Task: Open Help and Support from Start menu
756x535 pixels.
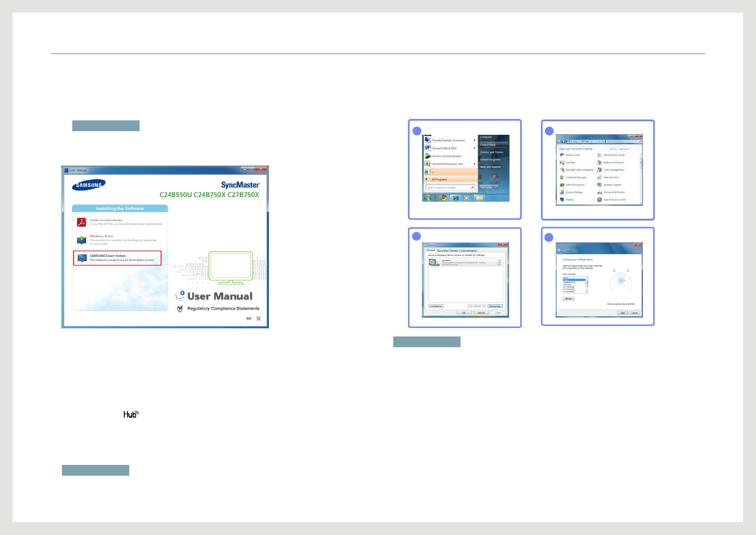Action: tap(490, 167)
